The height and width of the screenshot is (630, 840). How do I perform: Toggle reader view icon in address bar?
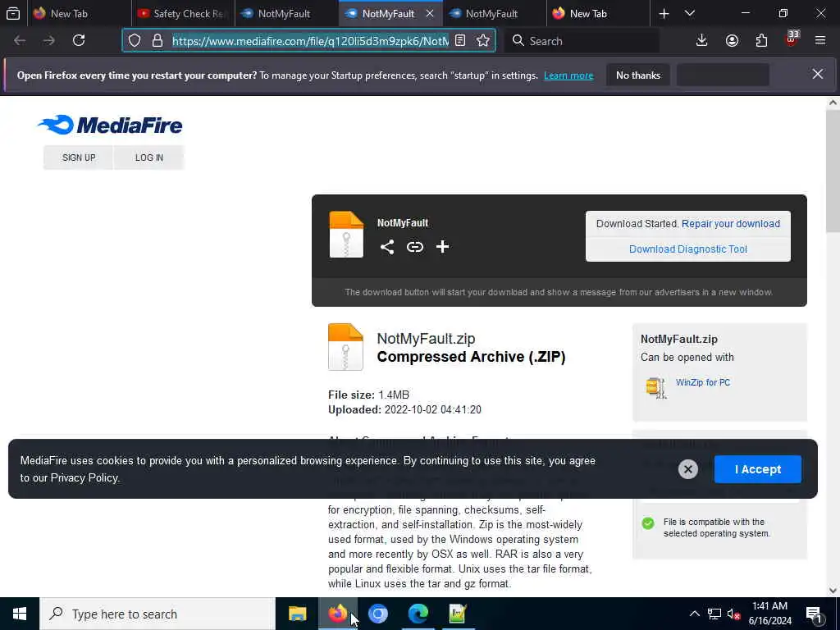click(460, 41)
